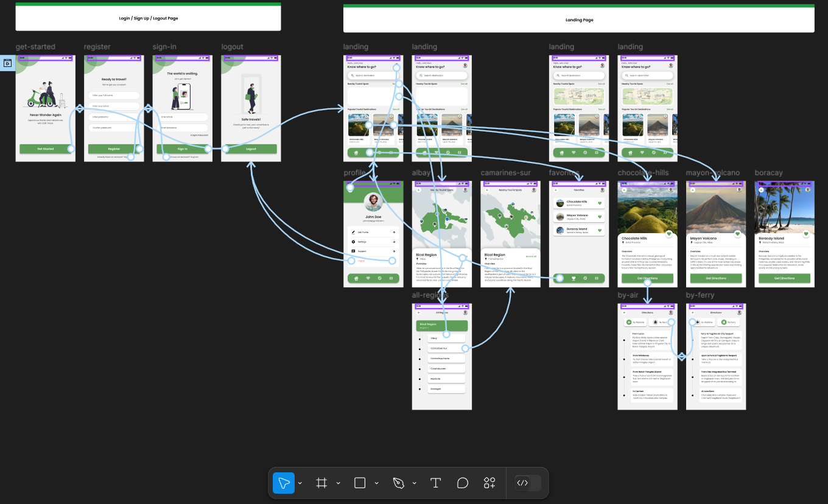Select the Move tool in the toolbar

point(284,483)
